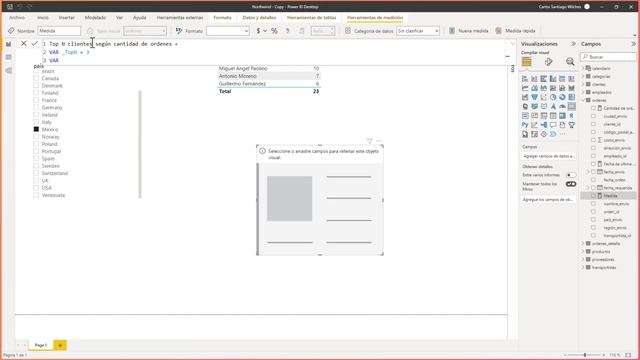Click the Buscar field search box
The height and width of the screenshot is (360, 640).
pos(608,57)
